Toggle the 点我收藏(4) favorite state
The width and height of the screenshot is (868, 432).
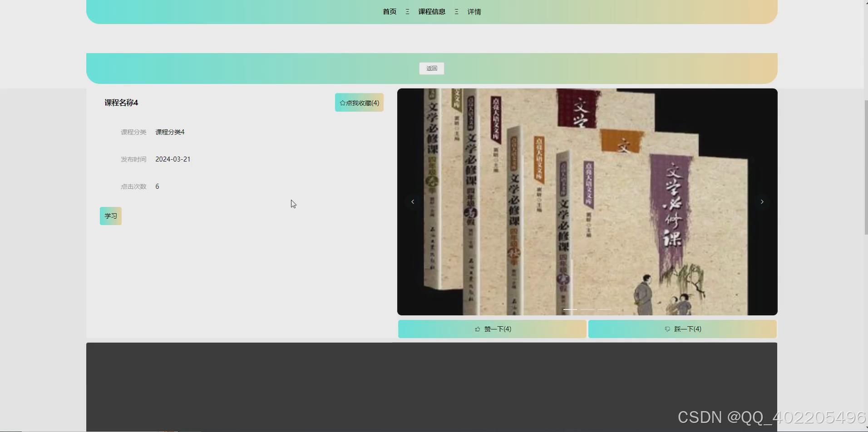pos(359,103)
